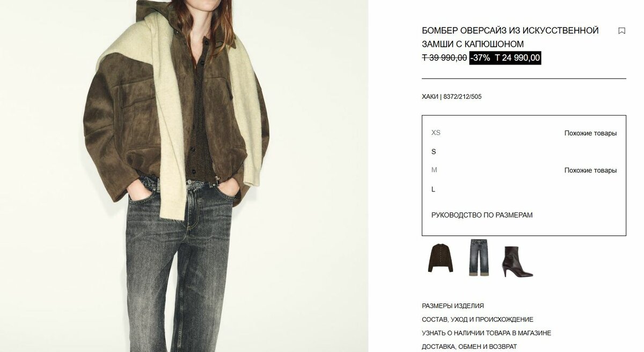
Task: Select size L
Action: [434, 189]
